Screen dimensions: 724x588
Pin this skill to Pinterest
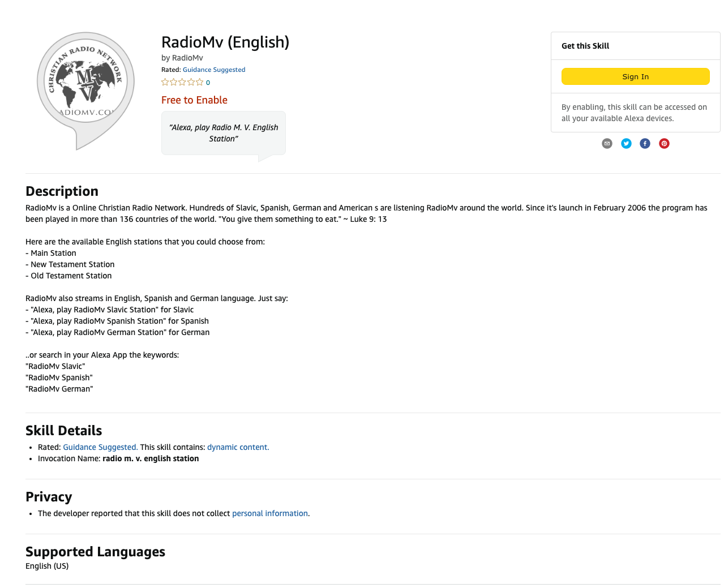[x=664, y=143]
